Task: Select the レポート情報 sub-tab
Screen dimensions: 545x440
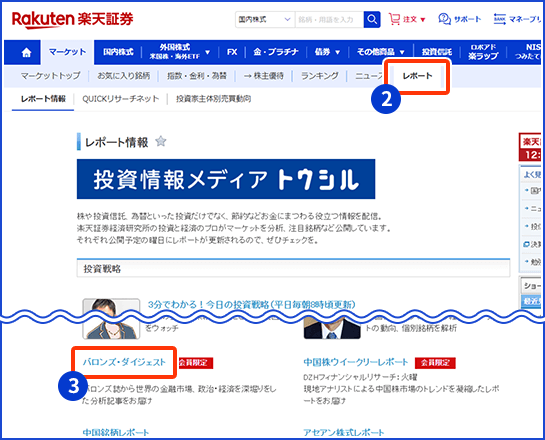Action: [43, 99]
